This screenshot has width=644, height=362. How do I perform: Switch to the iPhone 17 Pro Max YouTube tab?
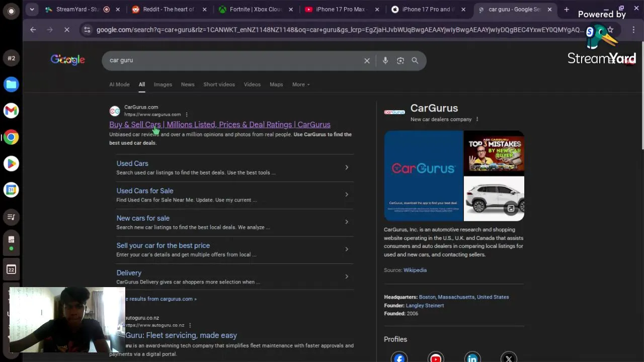pos(342,9)
